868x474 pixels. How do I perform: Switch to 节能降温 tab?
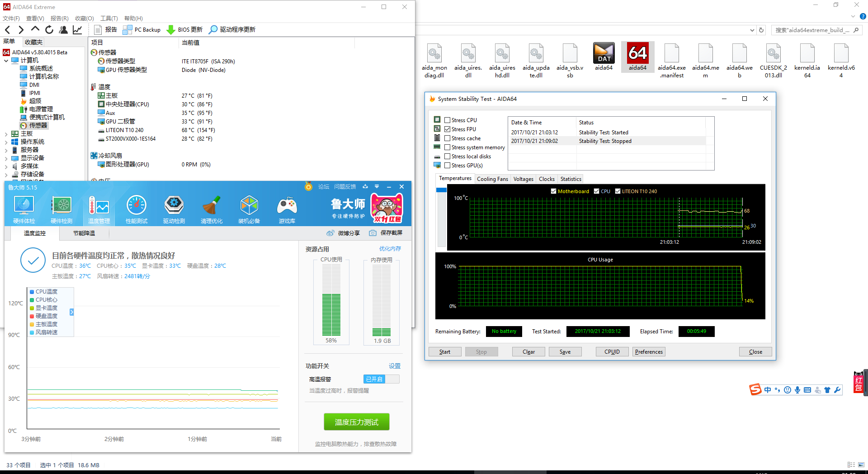pos(84,233)
